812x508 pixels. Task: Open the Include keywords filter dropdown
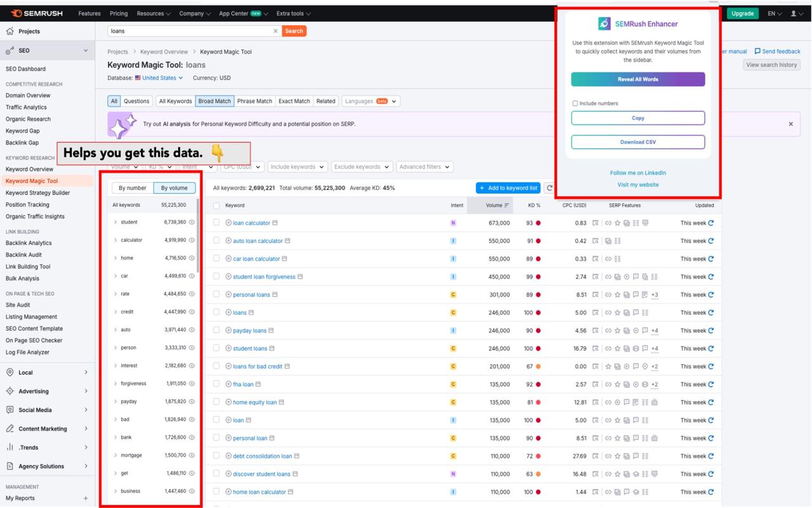click(x=298, y=167)
